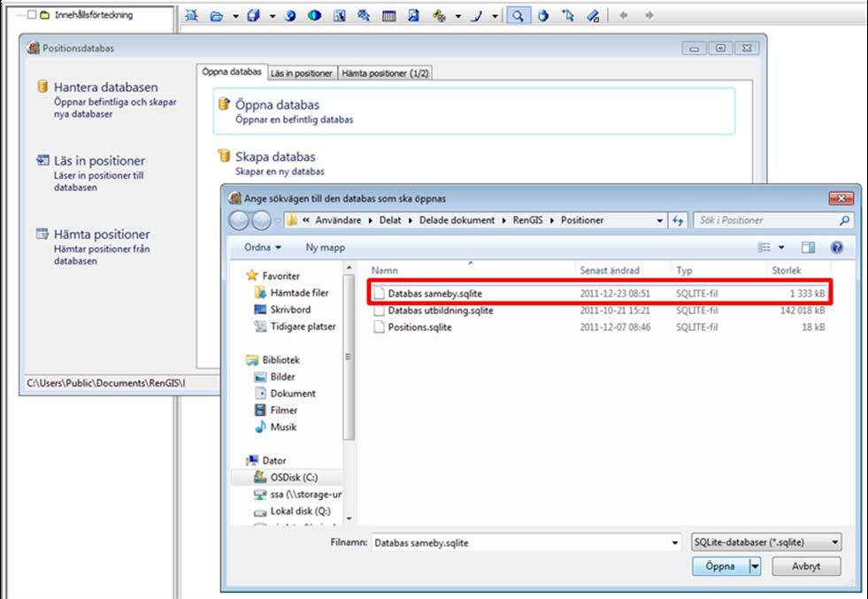Click the forward arrow in the file dialog
Viewport: 868px width, 599px height.
[261, 220]
